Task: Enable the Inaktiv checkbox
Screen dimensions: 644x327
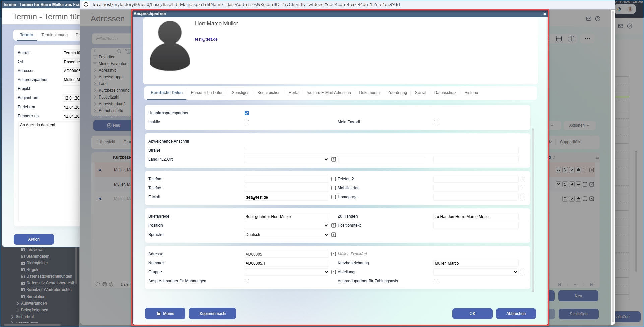Action: 247,122
